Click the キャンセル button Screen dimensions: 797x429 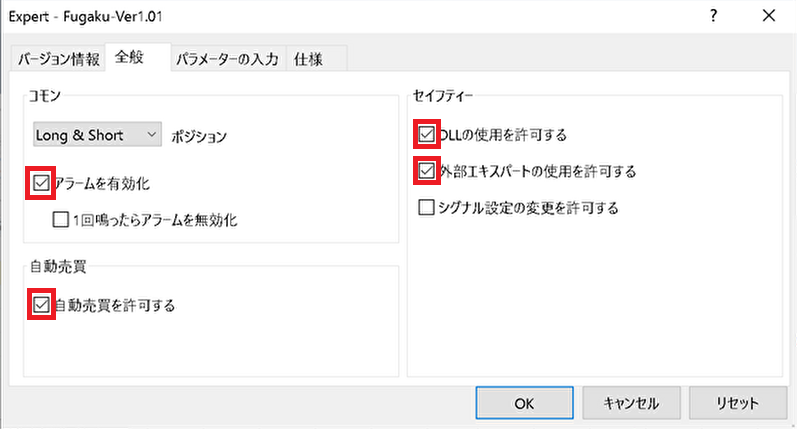(x=631, y=404)
